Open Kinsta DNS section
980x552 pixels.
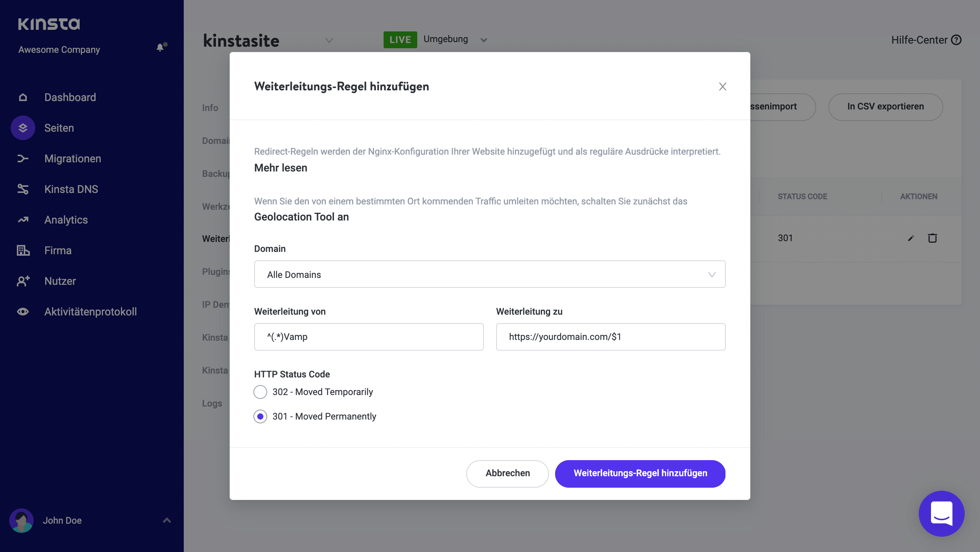coord(71,189)
